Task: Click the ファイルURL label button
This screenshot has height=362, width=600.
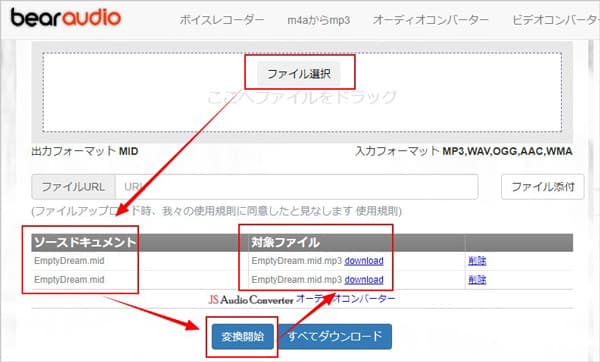Action: 73,187
